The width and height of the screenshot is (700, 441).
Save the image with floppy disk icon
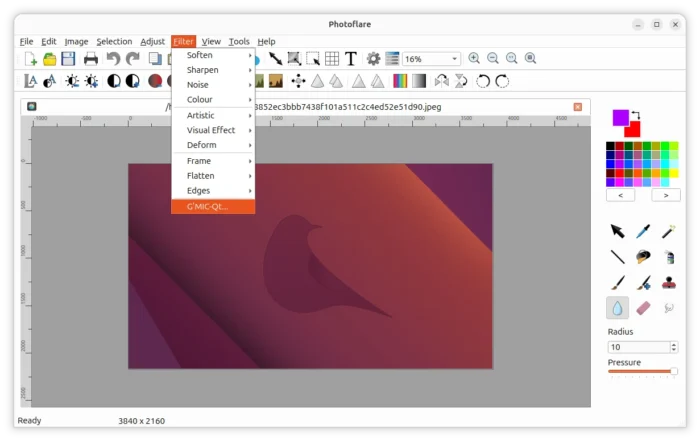68,58
